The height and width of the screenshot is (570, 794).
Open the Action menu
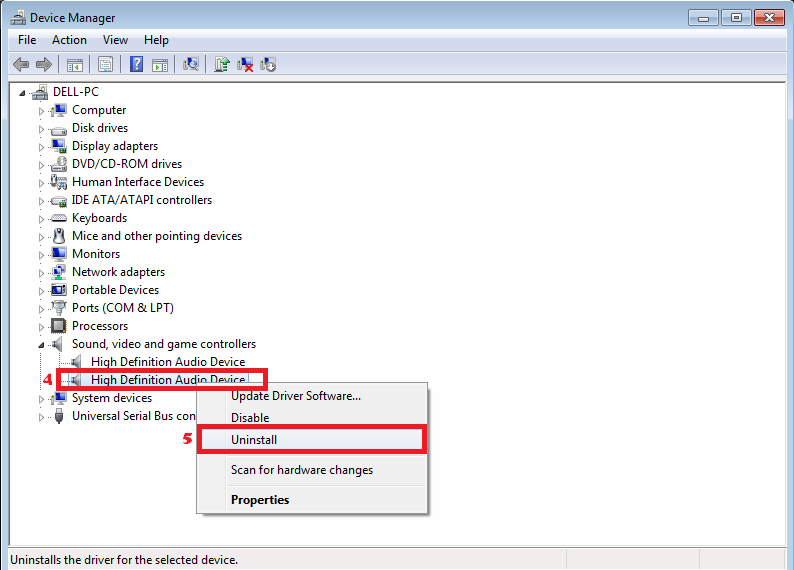69,40
